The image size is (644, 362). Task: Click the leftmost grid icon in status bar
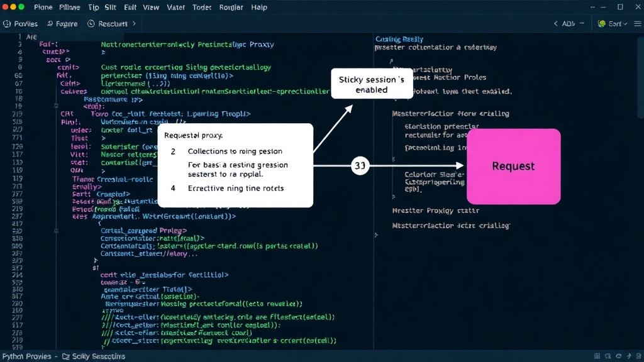pos(597,356)
